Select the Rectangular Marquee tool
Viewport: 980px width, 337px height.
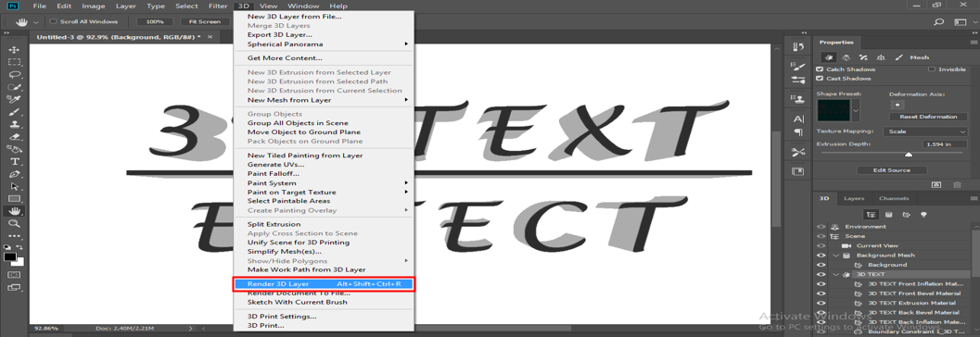(15, 62)
